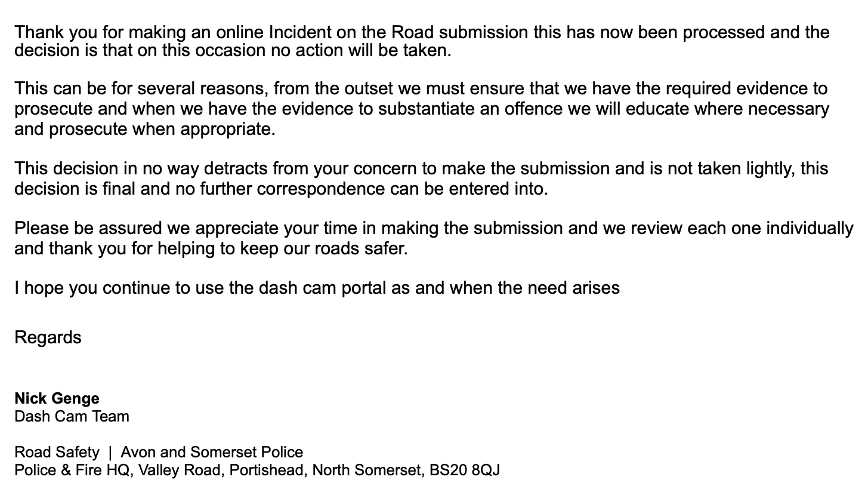Screen dimensions: 868x492
Task: Click the Dash Cam Team signature line
Action: [x=72, y=416]
